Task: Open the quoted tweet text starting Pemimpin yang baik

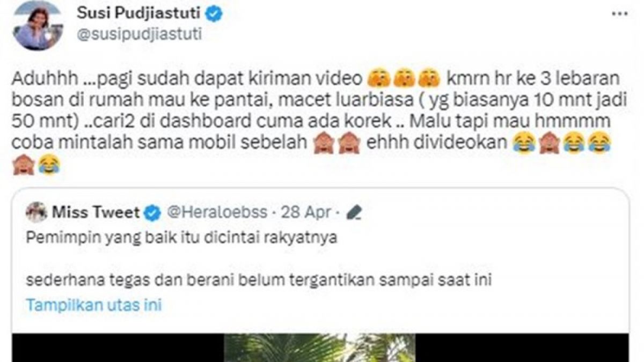Action: tap(182, 238)
